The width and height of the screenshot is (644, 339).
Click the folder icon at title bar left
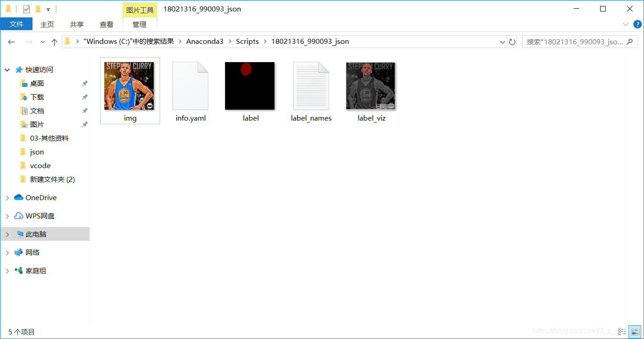click(8, 9)
